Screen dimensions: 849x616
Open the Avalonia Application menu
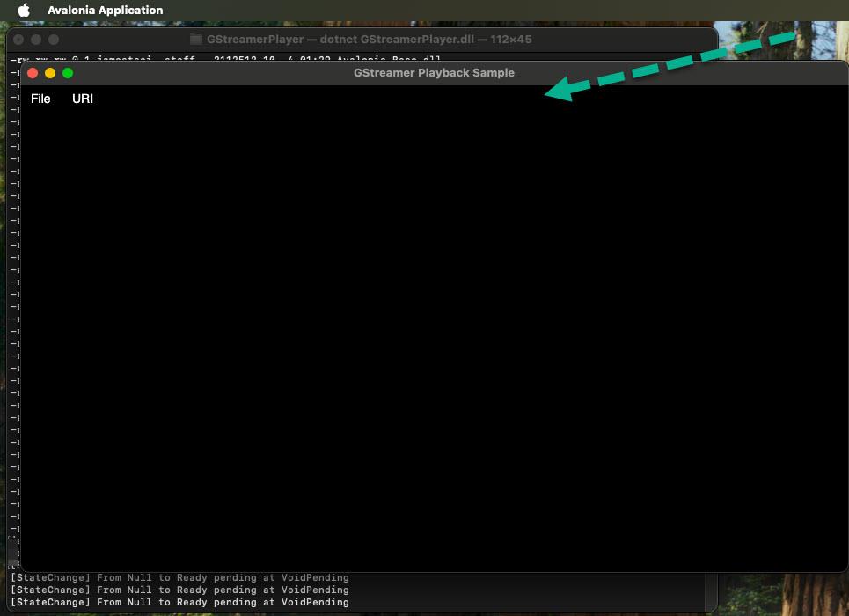click(105, 11)
